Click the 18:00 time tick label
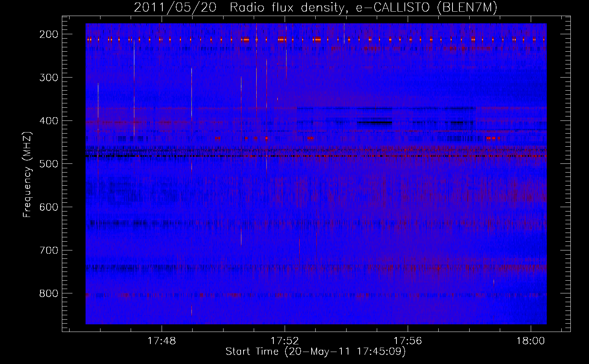This screenshot has width=589, height=364. [x=531, y=341]
